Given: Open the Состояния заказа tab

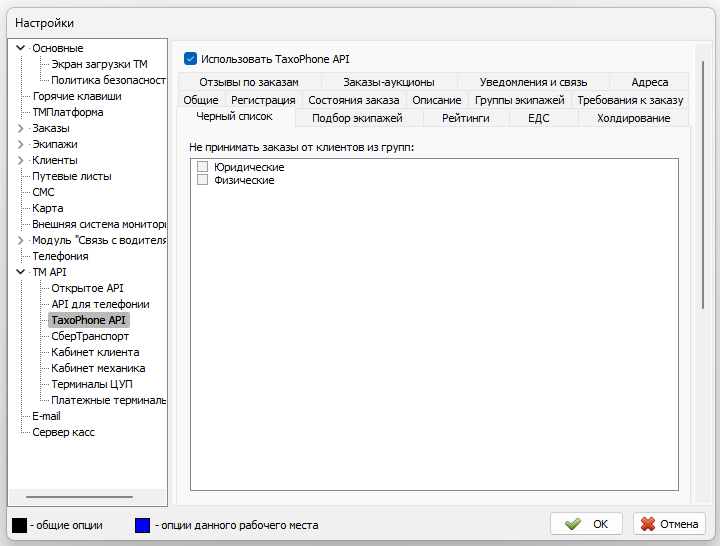Looking at the screenshot, I should click(x=354, y=100).
